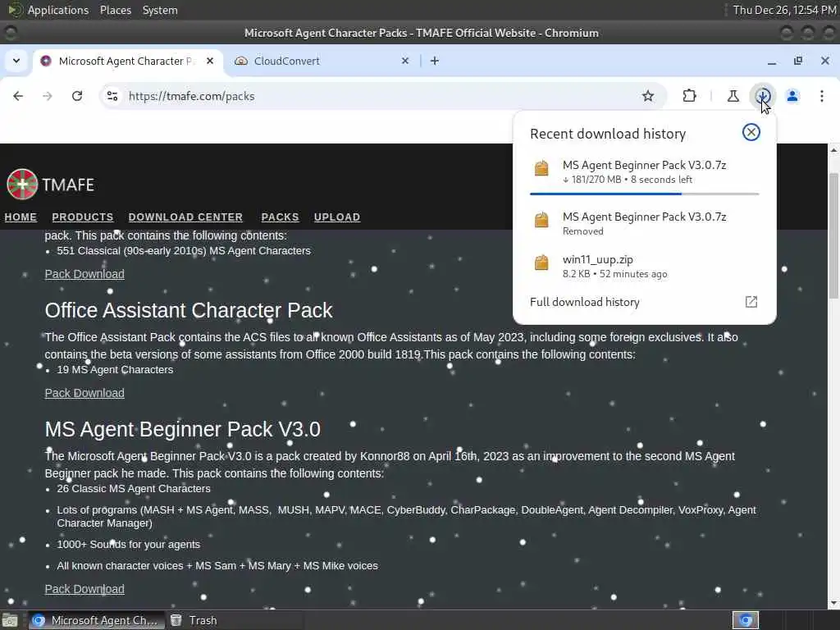Bookmark this page with the star icon
The height and width of the screenshot is (630, 840).
point(648,96)
